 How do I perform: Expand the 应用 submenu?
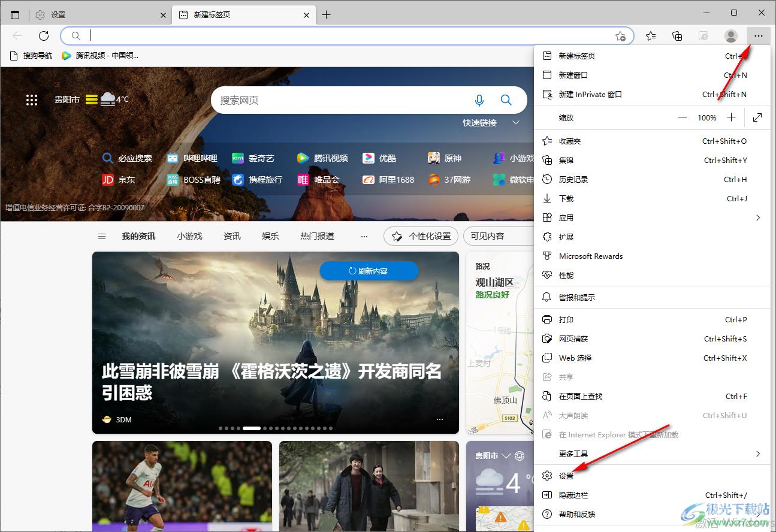click(652, 217)
